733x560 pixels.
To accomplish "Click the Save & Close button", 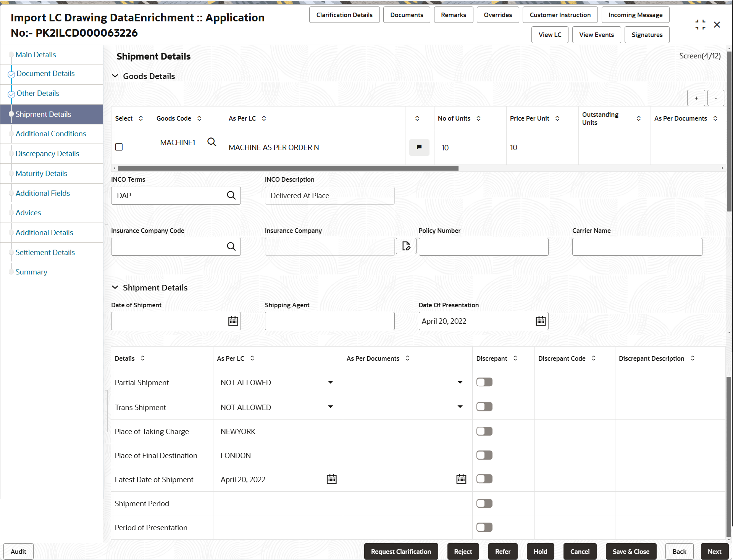I will [x=630, y=551].
